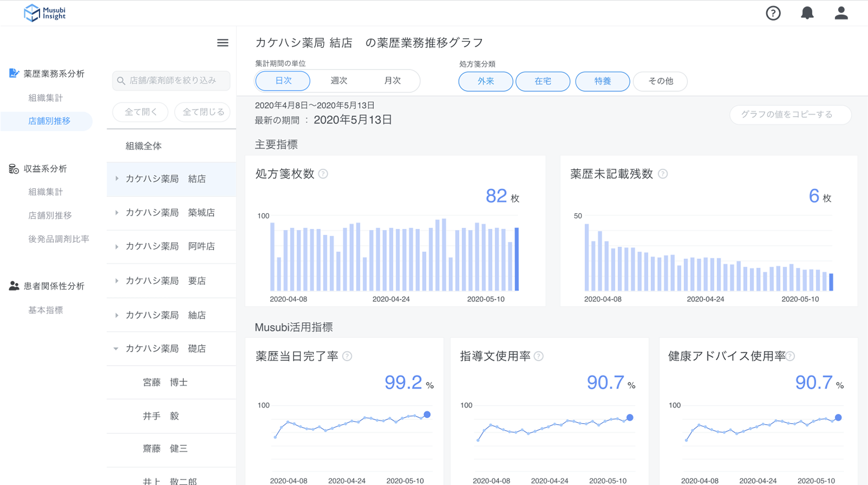
Task: Click the 6 枚 value
Action: coord(820,196)
